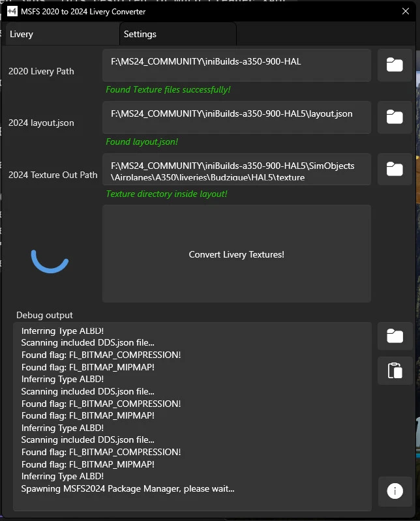Focus the 2024 layout.json path field
This screenshot has height=521, width=420.
point(236,117)
